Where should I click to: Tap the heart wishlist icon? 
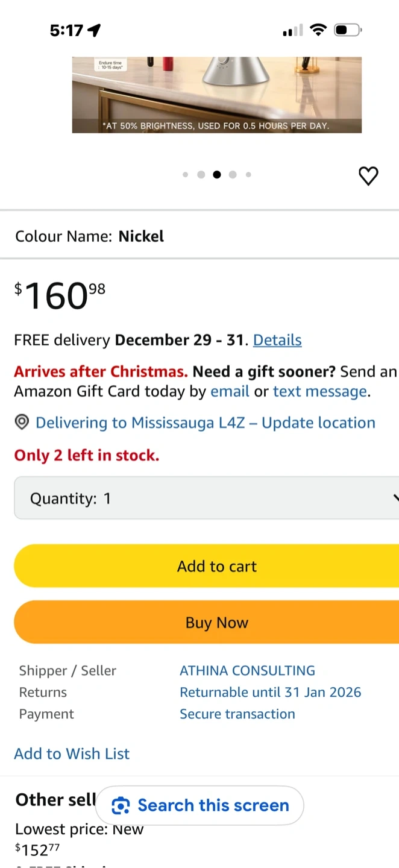(x=368, y=175)
